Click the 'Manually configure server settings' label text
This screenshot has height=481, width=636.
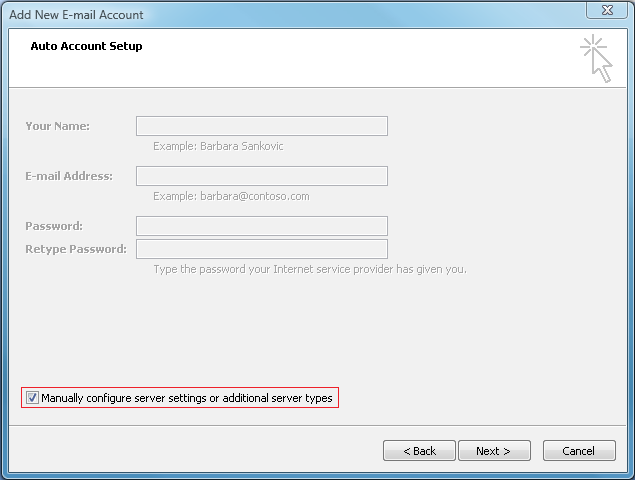tap(186, 398)
